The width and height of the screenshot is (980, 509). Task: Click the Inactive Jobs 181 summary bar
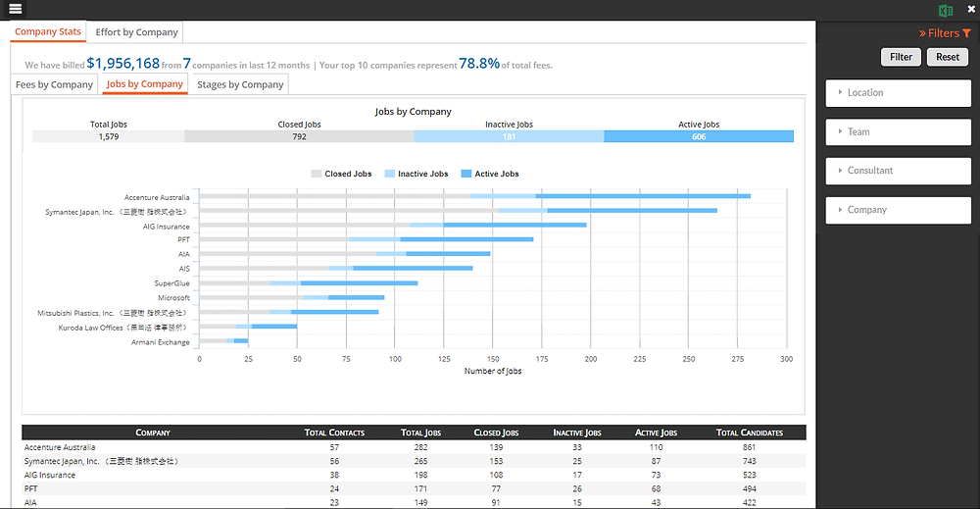point(509,136)
